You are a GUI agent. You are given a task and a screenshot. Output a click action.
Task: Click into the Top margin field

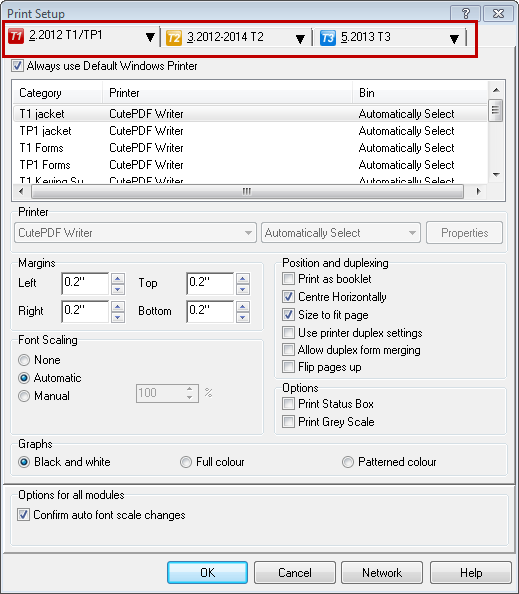[210, 283]
